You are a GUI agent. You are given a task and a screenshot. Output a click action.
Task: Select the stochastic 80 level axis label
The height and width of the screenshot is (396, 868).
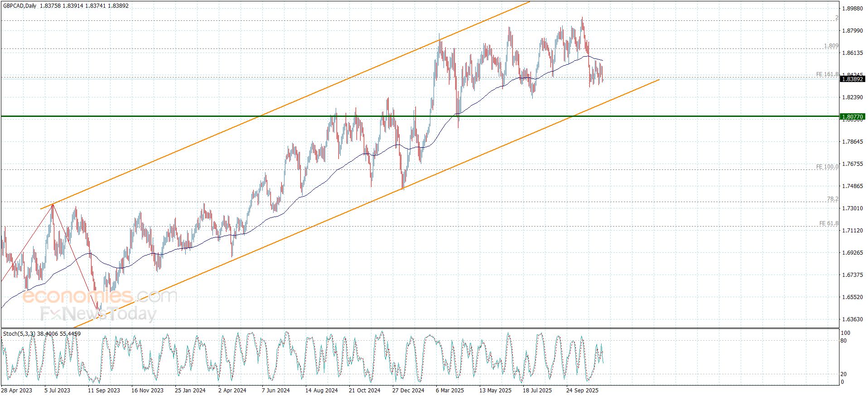[x=844, y=341]
